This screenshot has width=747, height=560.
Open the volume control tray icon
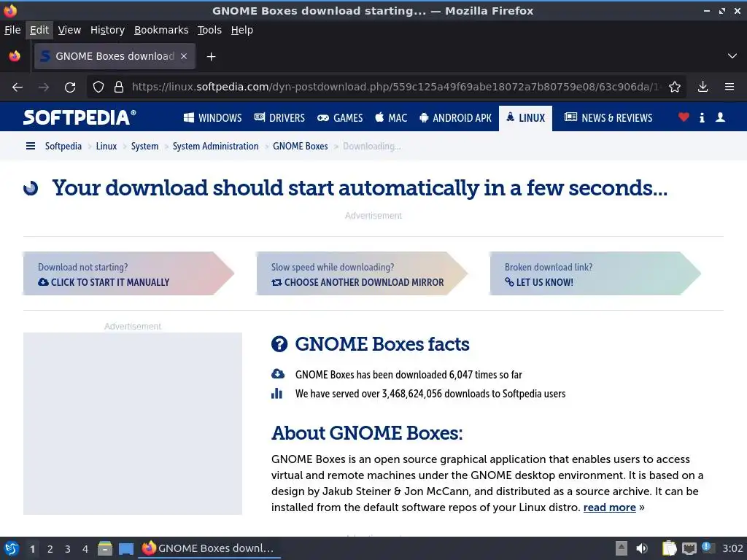click(x=642, y=548)
